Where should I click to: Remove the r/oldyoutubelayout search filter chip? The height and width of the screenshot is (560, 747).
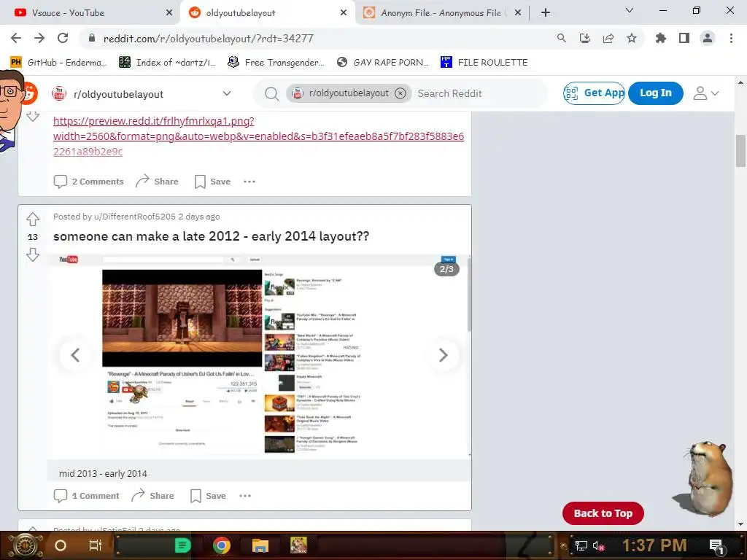coord(400,93)
